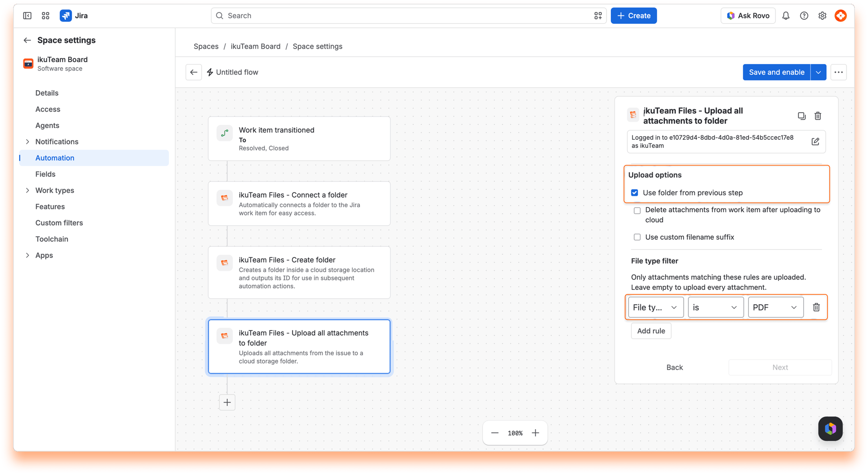Add a new step with plus icon

tap(227, 402)
